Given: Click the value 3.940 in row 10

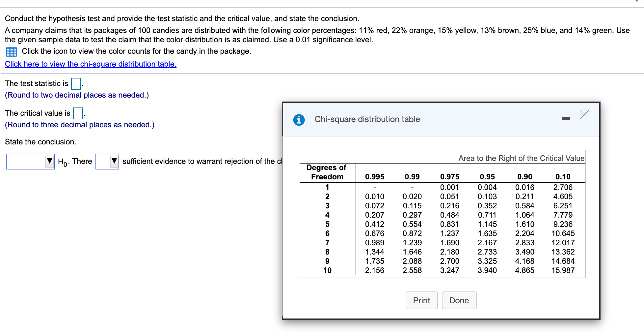Looking at the screenshot, I should (x=487, y=270).
